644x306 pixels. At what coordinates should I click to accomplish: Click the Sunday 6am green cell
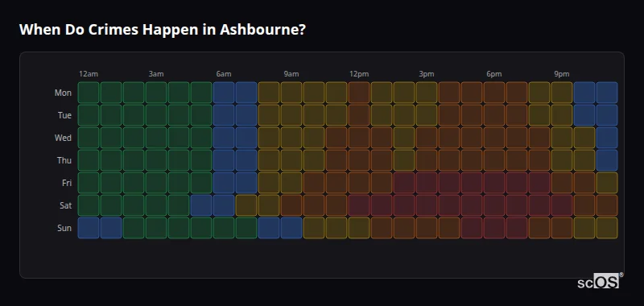(x=224, y=228)
